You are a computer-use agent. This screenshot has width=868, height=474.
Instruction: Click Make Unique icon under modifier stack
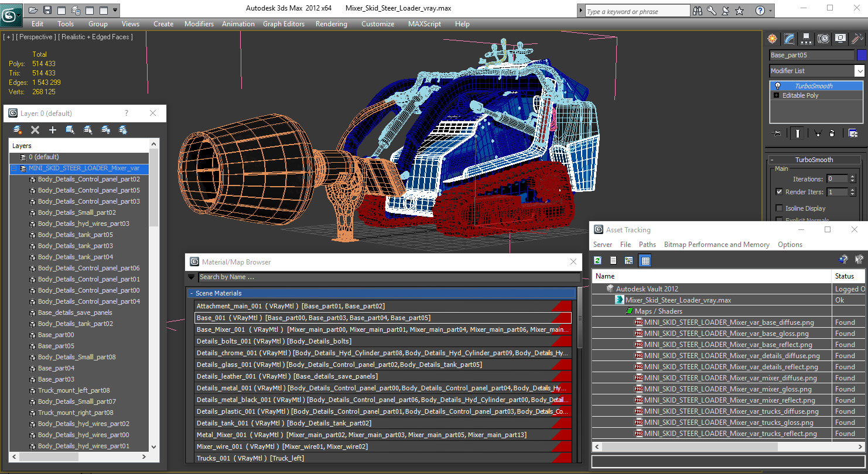[x=817, y=133]
